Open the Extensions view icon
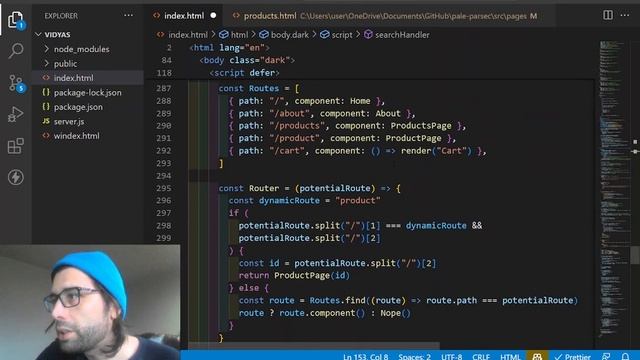The image size is (640, 360). pyautogui.click(x=16, y=146)
